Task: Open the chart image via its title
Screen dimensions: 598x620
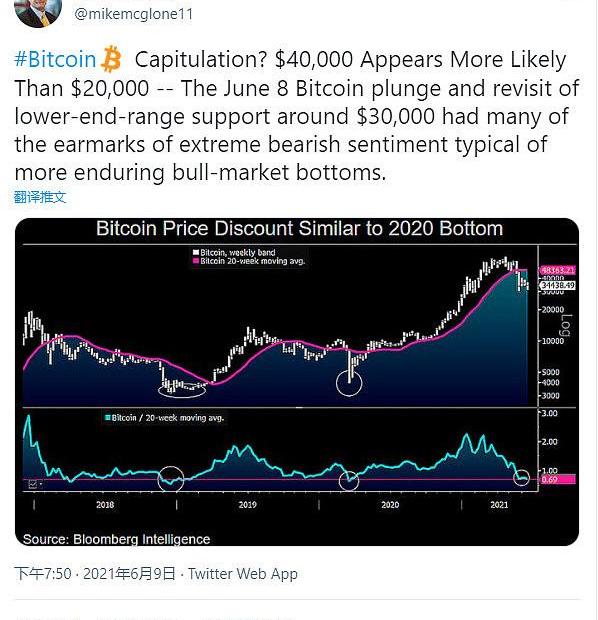Action: click(x=299, y=229)
